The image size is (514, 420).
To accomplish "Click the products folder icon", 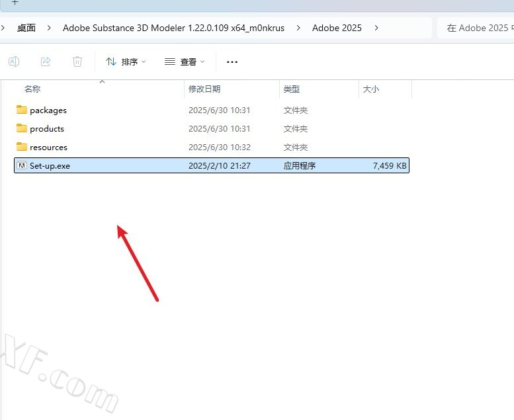I will coord(22,128).
